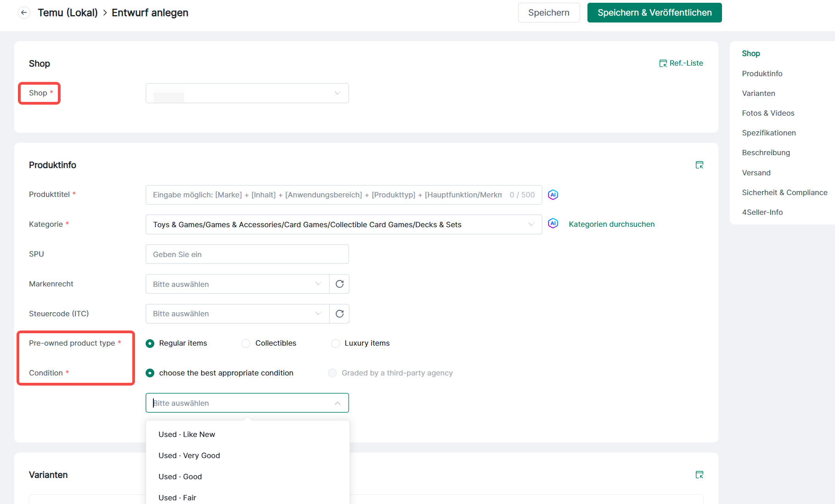Refresh the Steuercode (ITC) list
The height and width of the screenshot is (504, 835).
339,314
